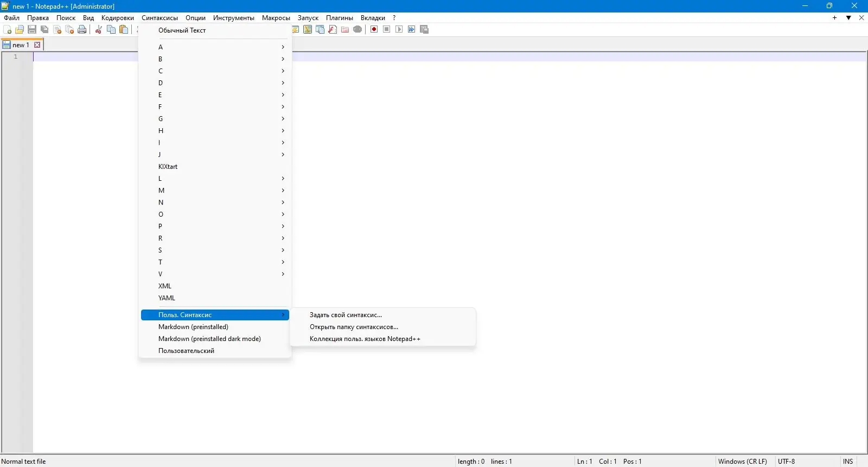Click 'Normal text file' status bar text

[x=24, y=462]
